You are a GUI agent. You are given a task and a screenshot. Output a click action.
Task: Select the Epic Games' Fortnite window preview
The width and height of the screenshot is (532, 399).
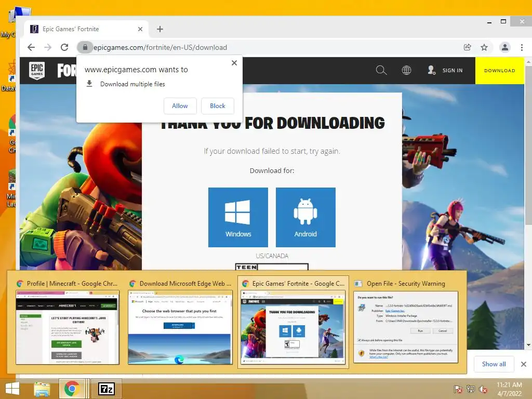point(293,322)
